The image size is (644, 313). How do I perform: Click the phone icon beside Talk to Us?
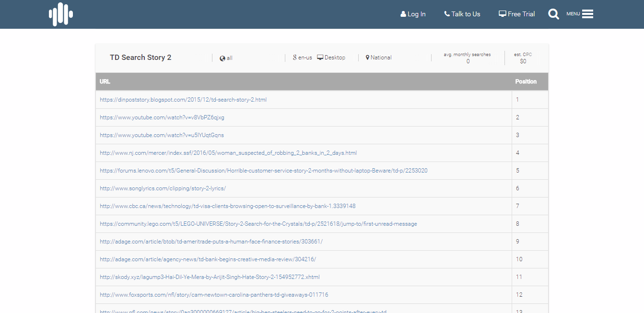pos(447,14)
